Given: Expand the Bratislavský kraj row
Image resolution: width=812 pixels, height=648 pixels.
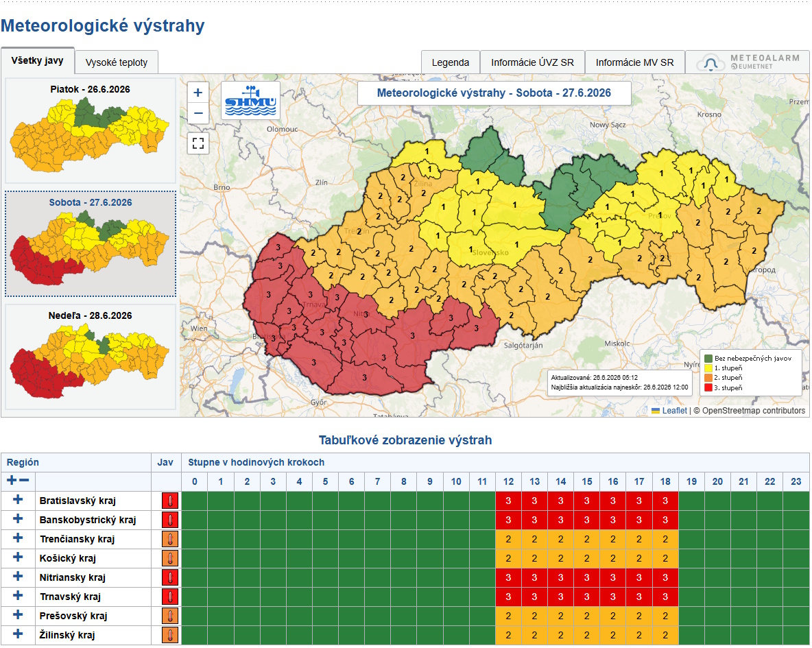Looking at the screenshot, I should (18, 499).
